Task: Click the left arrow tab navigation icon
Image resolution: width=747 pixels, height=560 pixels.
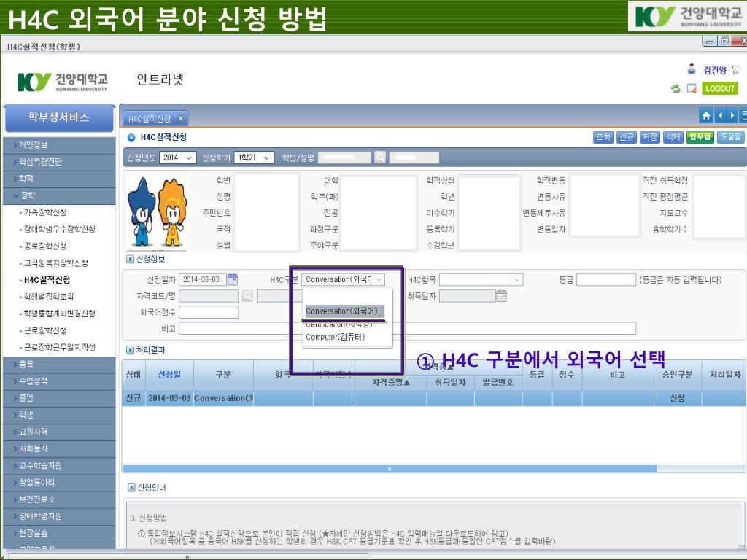Action: point(720,116)
